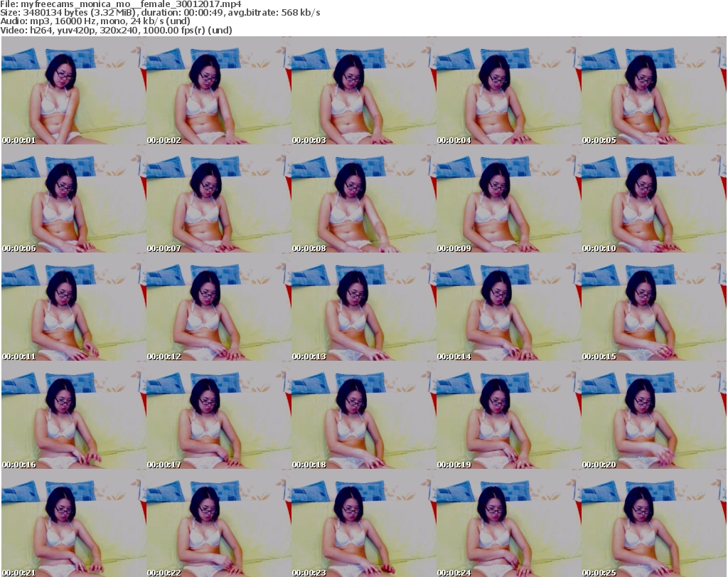The width and height of the screenshot is (728, 577).
Task: Select the thumbnail marked 00:00:08
Action: click(x=364, y=198)
